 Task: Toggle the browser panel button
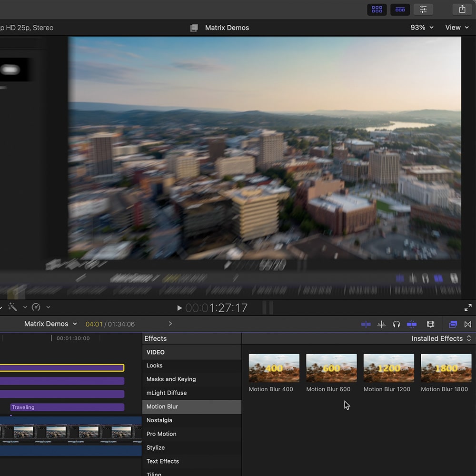(377, 9)
